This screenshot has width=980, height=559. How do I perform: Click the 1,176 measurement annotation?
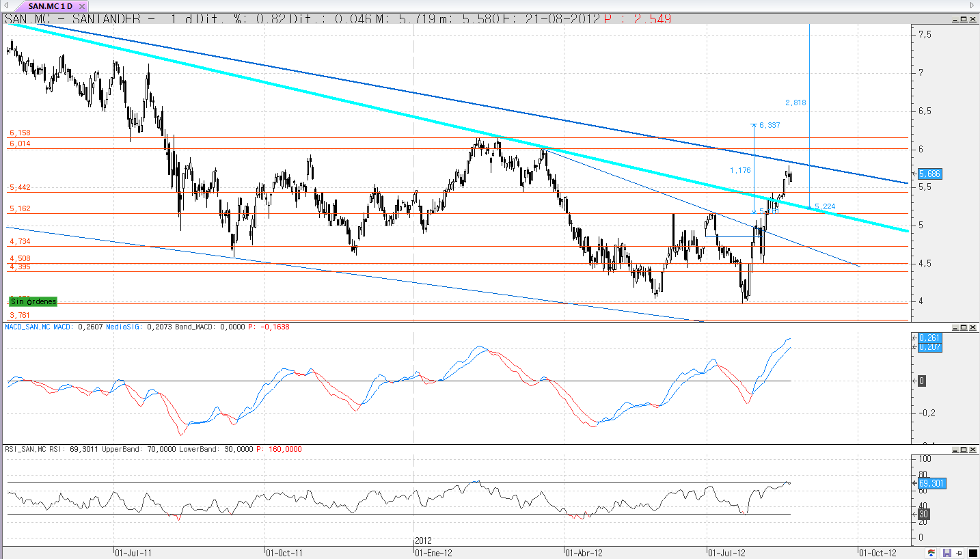tap(740, 169)
